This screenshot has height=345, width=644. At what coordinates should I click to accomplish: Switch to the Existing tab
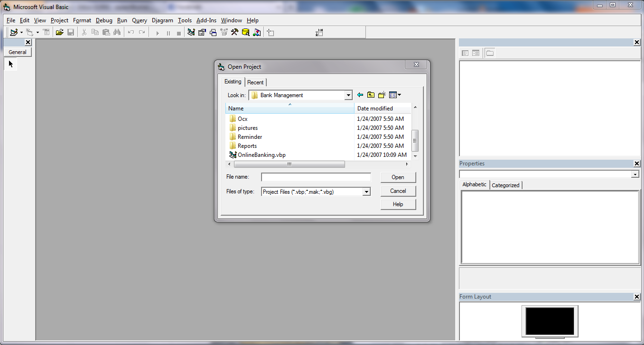coord(233,82)
